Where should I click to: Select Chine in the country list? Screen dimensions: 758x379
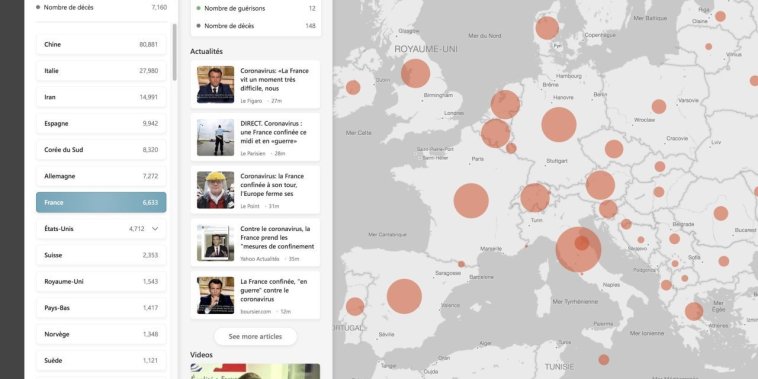(x=101, y=44)
